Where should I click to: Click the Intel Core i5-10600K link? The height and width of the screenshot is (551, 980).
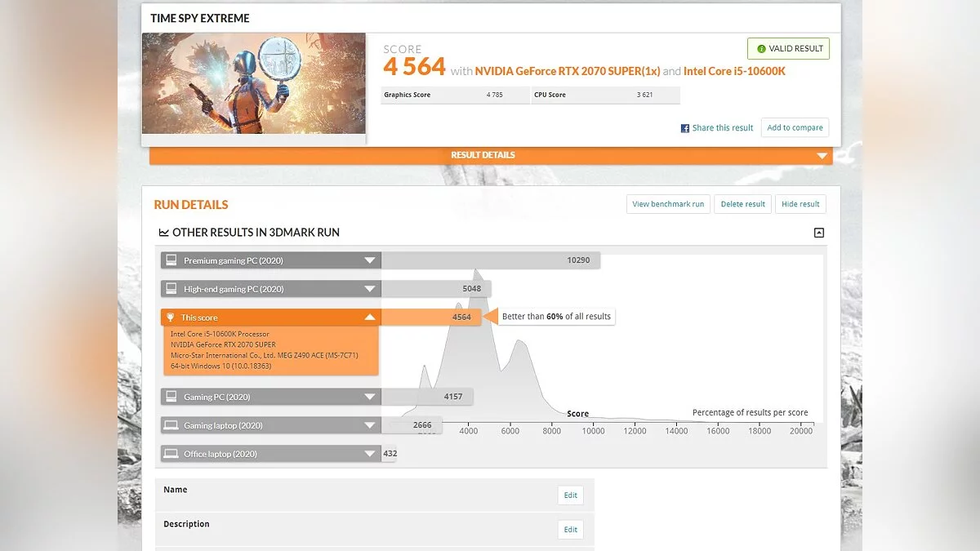pyautogui.click(x=734, y=71)
